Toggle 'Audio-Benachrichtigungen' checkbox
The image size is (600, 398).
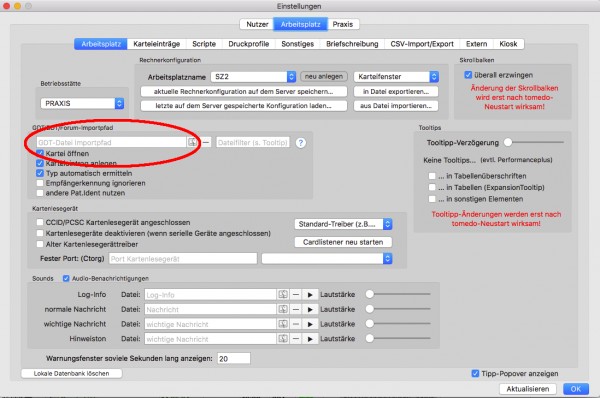click(x=66, y=278)
